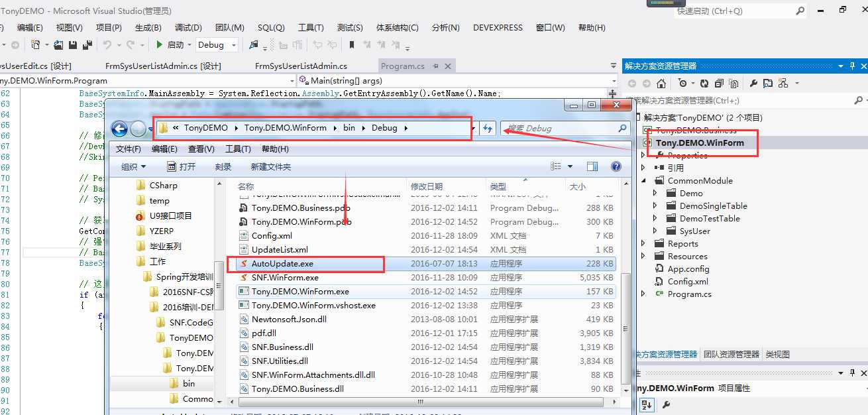Screen dimensions: 868x415
Task: Click the Redo arrow icon in the toolbar
Action: pos(131,44)
